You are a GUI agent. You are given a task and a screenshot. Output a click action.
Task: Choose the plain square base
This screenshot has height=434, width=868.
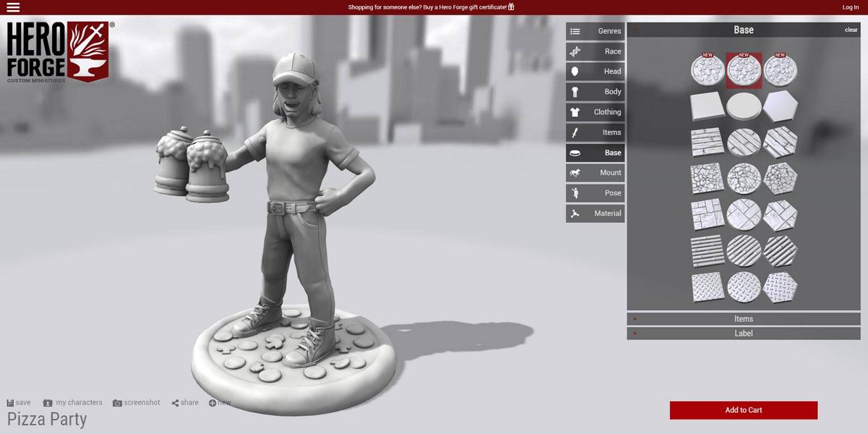(x=708, y=107)
